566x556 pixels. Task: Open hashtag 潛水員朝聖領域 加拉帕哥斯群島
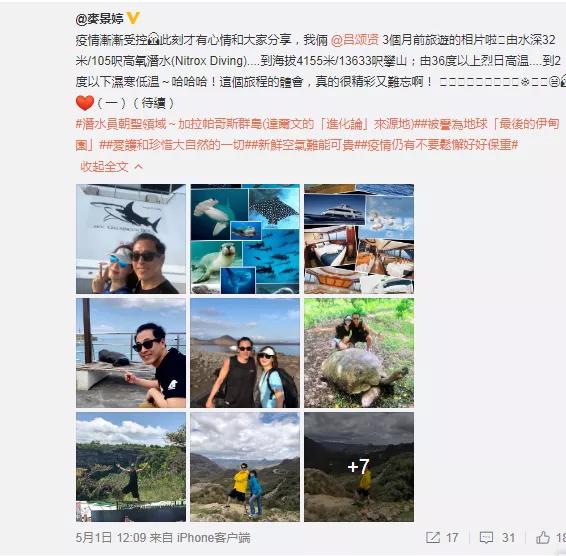(x=246, y=124)
